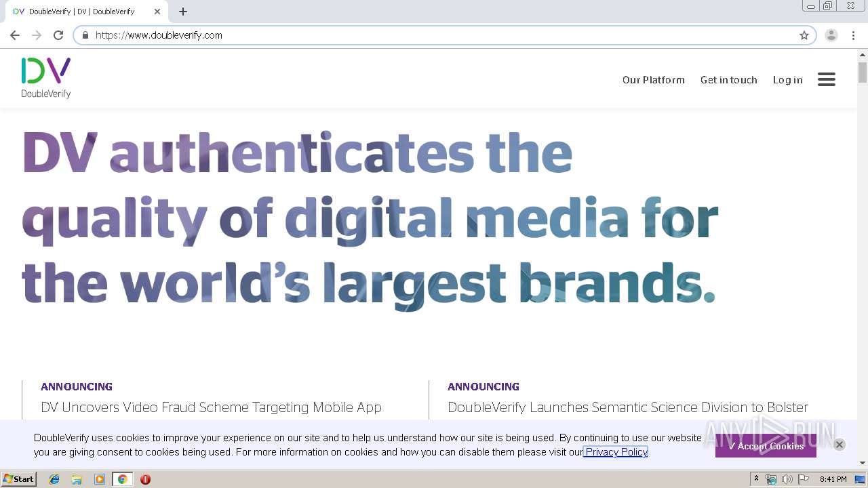
Task: Click the second ANNOUNCING label above DoubleVerify Launches
Action: point(484,387)
